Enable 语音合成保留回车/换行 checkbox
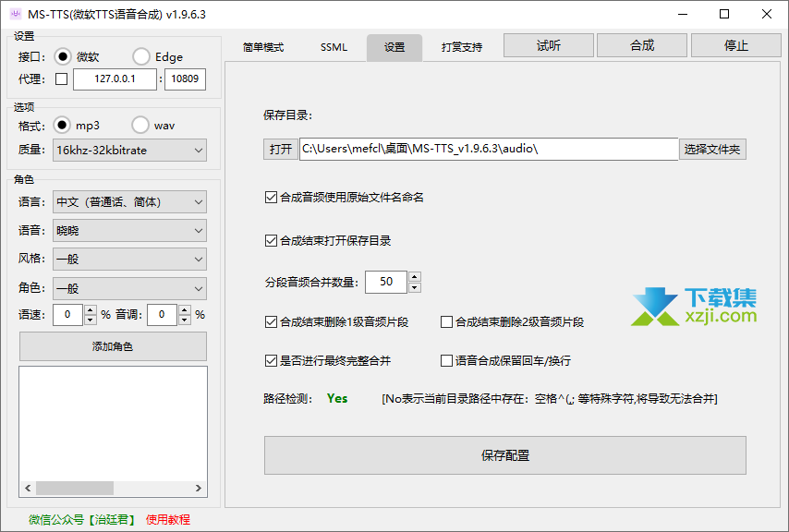 point(446,360)
